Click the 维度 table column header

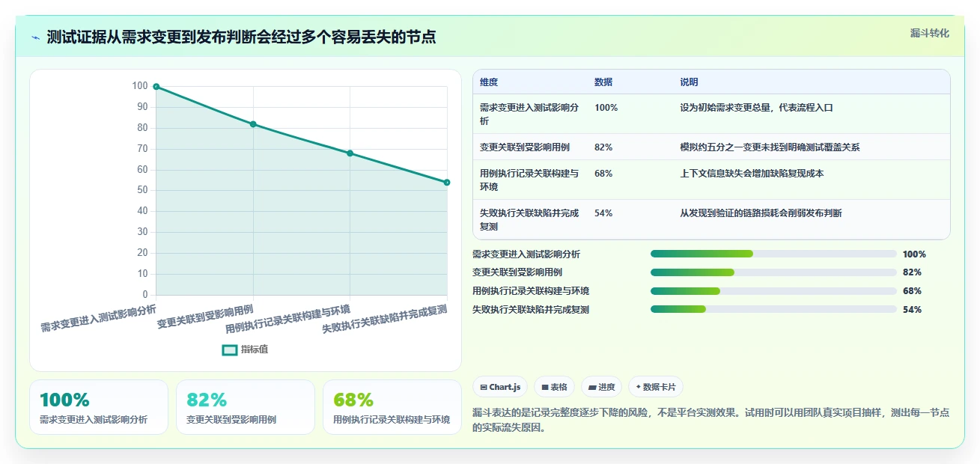click(489, 82)
